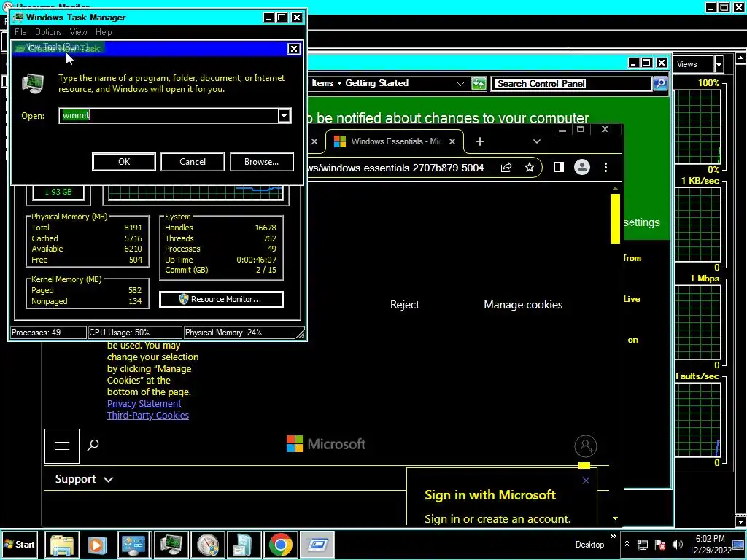Image resolution: width=747 pixels, height=560 pixels.
Task: Click the Run dialog taskbar icon
Action: (317, 544)
